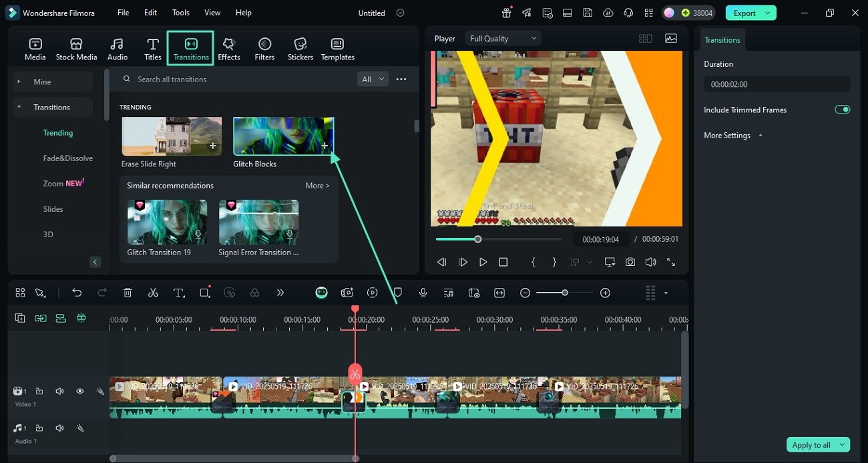Adjust player volume via speaker icon
This screenshot has width=868, height=463.
click(x=650, y=262)
